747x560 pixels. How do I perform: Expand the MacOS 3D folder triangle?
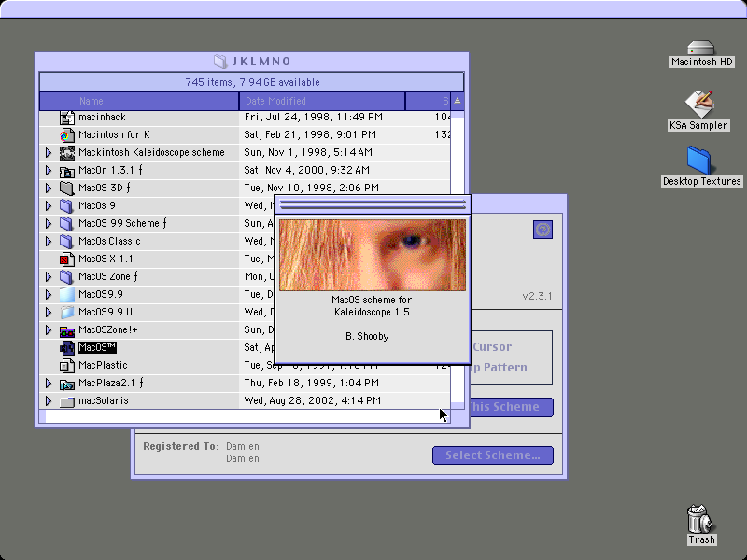click(49, 188)
